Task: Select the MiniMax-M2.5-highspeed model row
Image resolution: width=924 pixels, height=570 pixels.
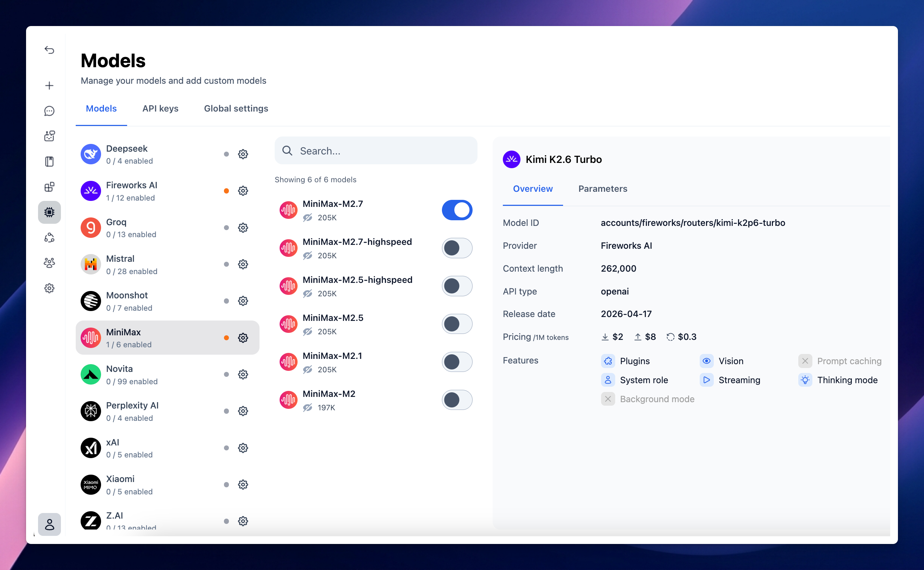Action: tap(376, 286)
